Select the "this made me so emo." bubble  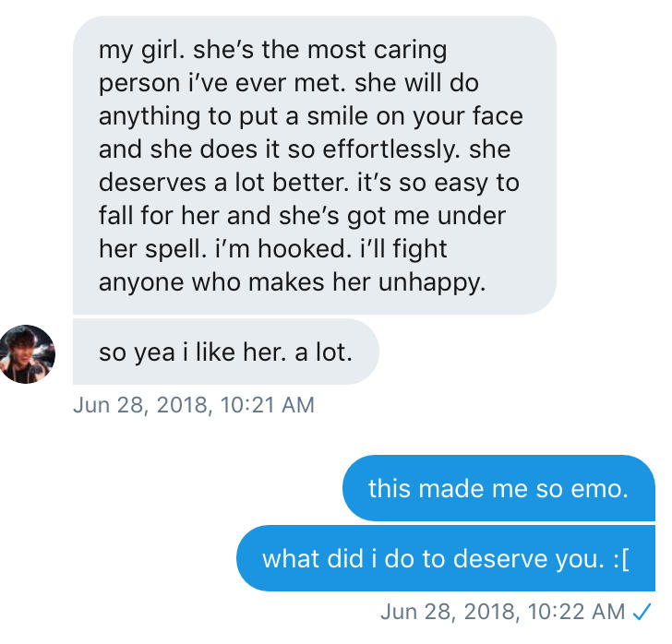pos(498,487)
